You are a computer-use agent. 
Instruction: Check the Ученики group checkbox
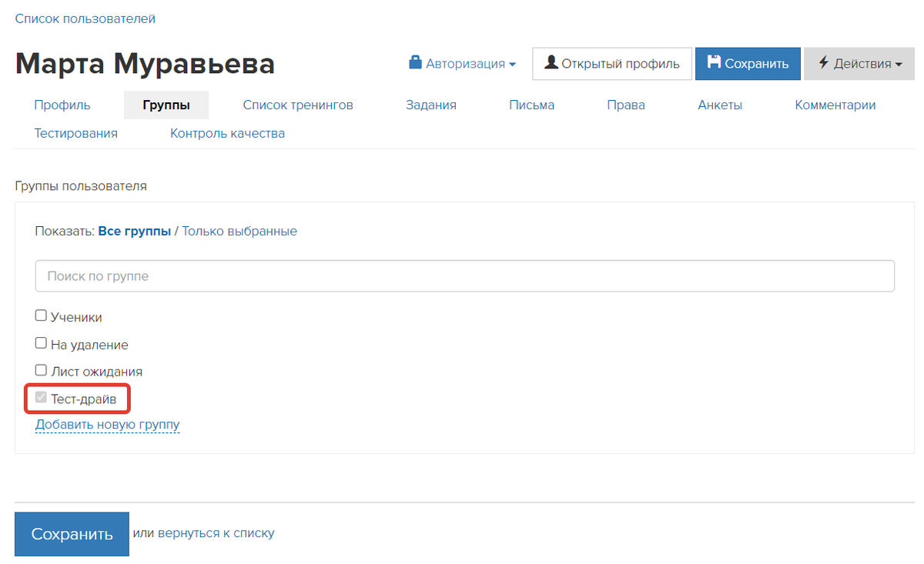42,315
